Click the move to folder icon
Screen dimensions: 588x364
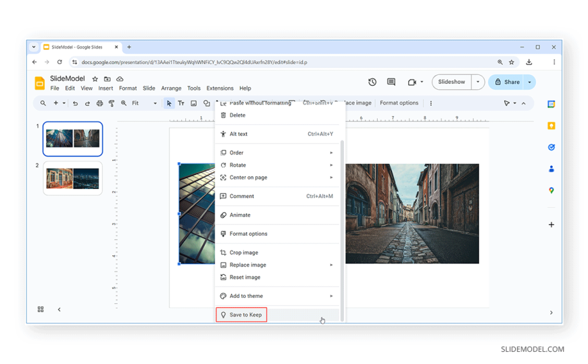point(107,79)
